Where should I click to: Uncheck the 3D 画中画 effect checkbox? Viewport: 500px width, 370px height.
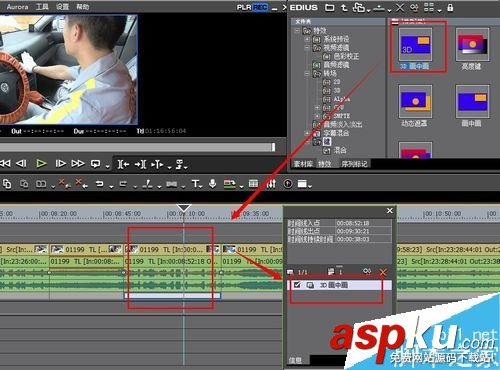click(x=297, y=285)
